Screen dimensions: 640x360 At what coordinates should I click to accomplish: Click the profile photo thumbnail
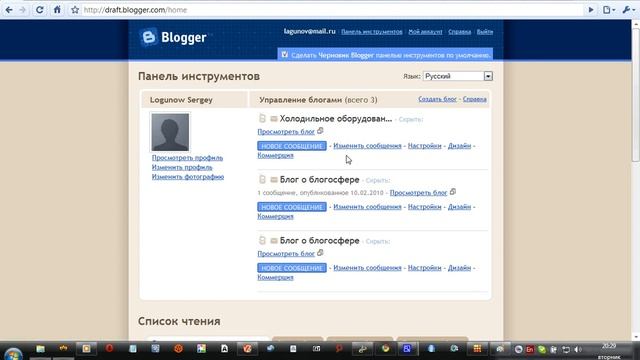pos(170,132)
